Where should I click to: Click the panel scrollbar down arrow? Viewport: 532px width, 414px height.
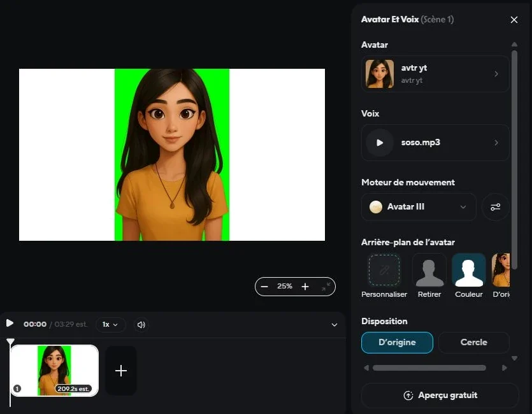pos(514,359)
